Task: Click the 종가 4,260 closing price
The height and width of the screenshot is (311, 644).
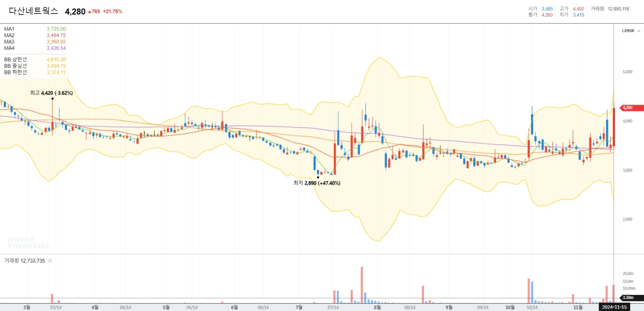Action: pos(541,15)
